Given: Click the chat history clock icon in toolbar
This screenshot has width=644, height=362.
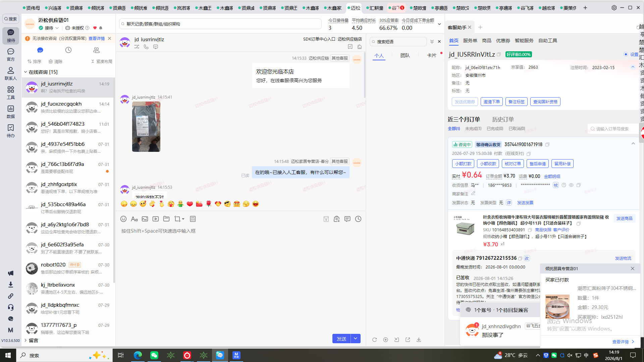Looking at the screenshot, I should tap(358, 219).
